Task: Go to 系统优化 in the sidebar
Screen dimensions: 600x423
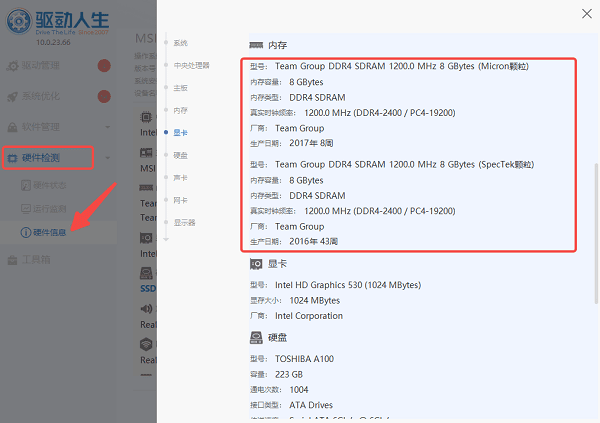Action: (x=40, y=97)
